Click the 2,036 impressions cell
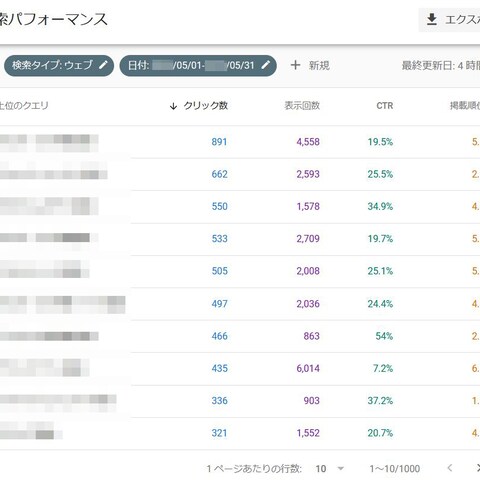Viewport: 480px width, 480px height. click(308, 304)
